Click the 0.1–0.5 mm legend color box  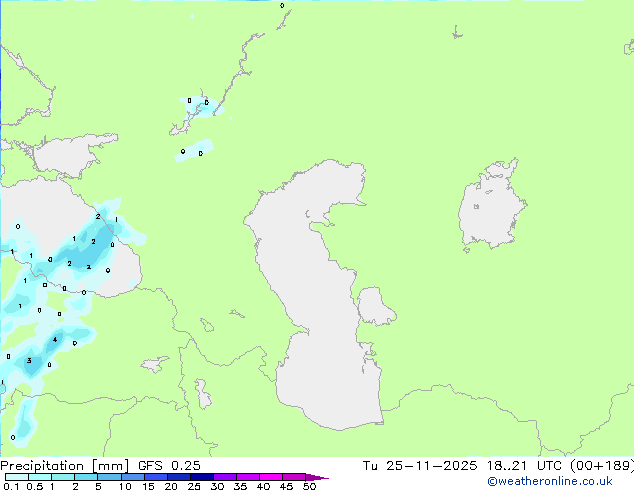[17, 477]
